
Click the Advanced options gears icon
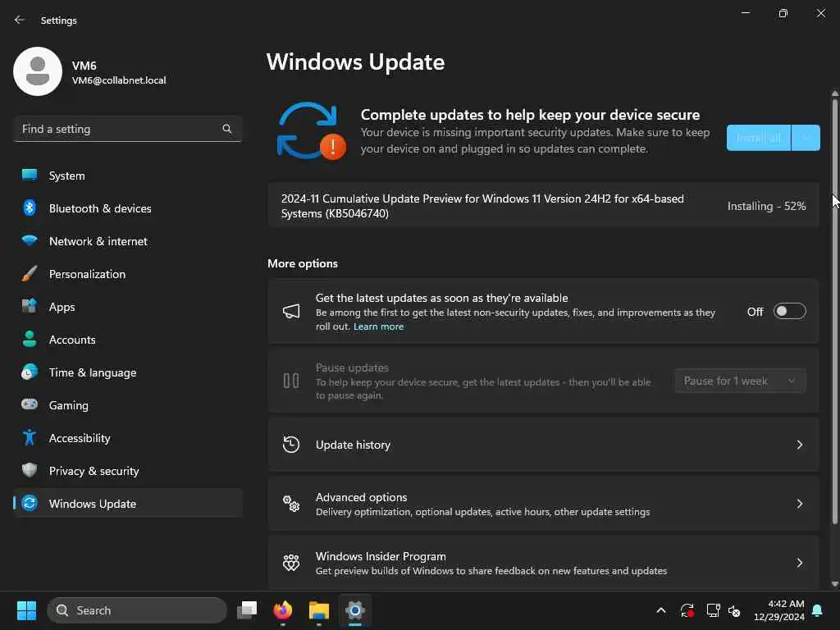pyautogui.click(x=291, y=504)
